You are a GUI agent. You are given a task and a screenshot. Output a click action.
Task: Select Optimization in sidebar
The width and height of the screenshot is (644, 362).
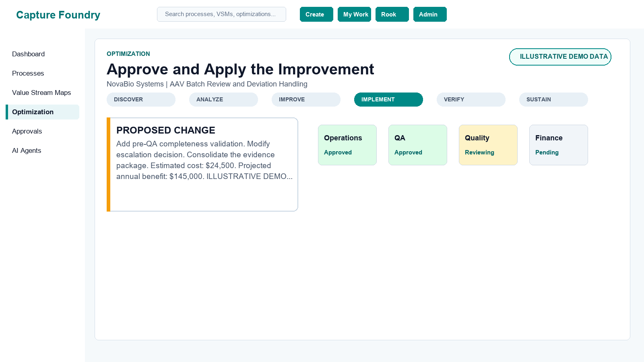42,112
